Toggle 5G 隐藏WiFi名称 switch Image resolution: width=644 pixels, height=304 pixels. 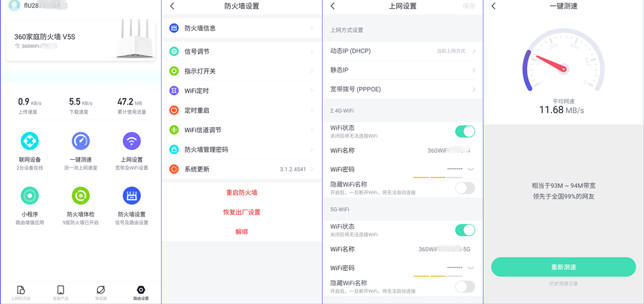[x=465, y=287]
